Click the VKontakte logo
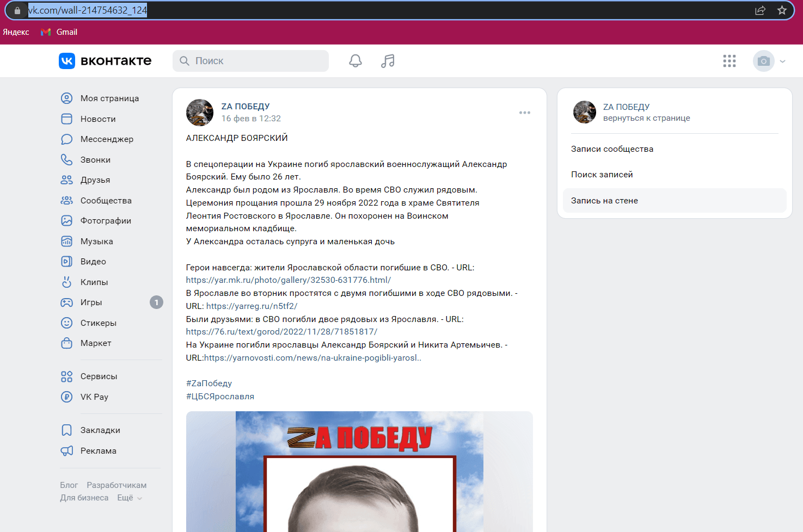Viewport: 803px width, 532px height. click(x=105, y=61)
